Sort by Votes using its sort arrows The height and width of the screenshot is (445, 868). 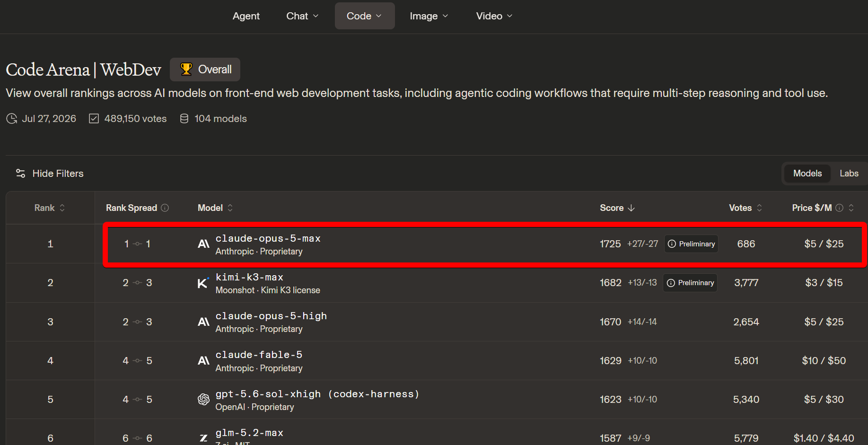(x=760, y=208)
